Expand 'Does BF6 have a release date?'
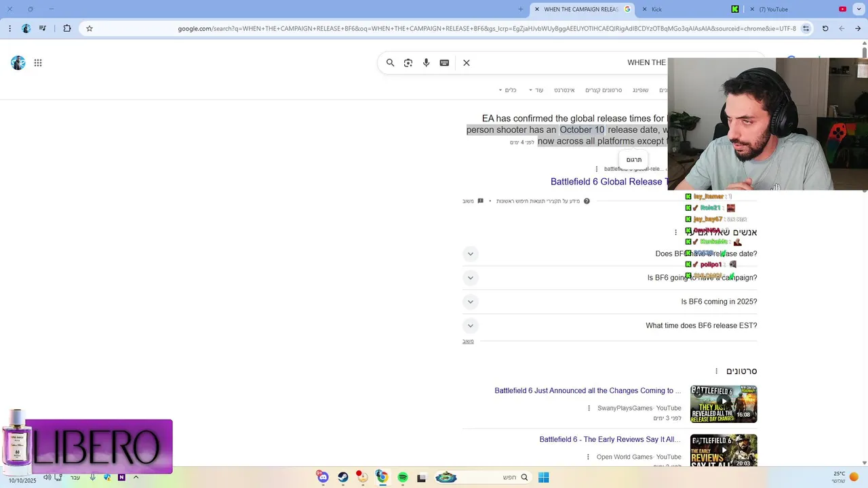Viewport: 868px width, 488px height. (x=610, y=254)
